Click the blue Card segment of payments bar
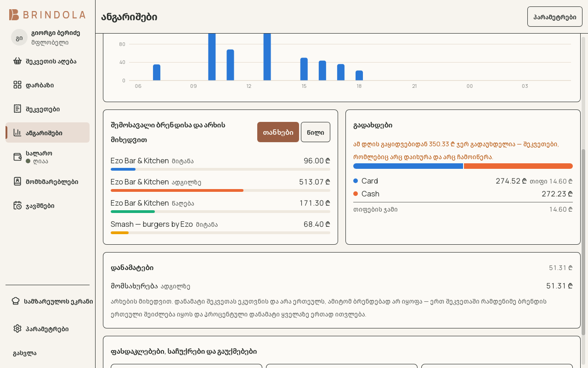This screenshot has height=368, width=588. coord(408,166)
